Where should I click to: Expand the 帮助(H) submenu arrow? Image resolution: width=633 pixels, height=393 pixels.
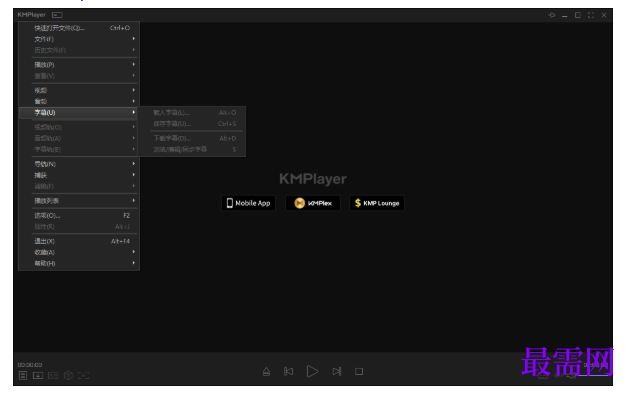coord(134,263)
